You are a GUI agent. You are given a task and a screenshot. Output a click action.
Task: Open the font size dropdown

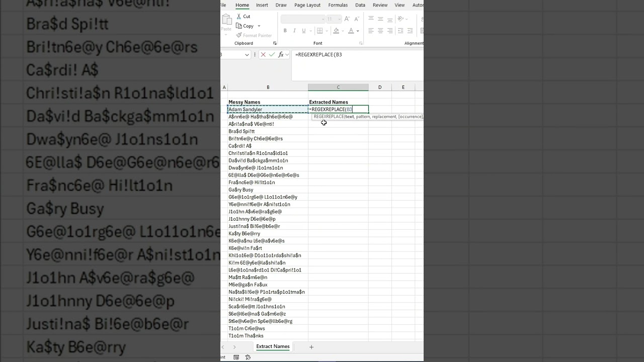(x=340, y=19)
